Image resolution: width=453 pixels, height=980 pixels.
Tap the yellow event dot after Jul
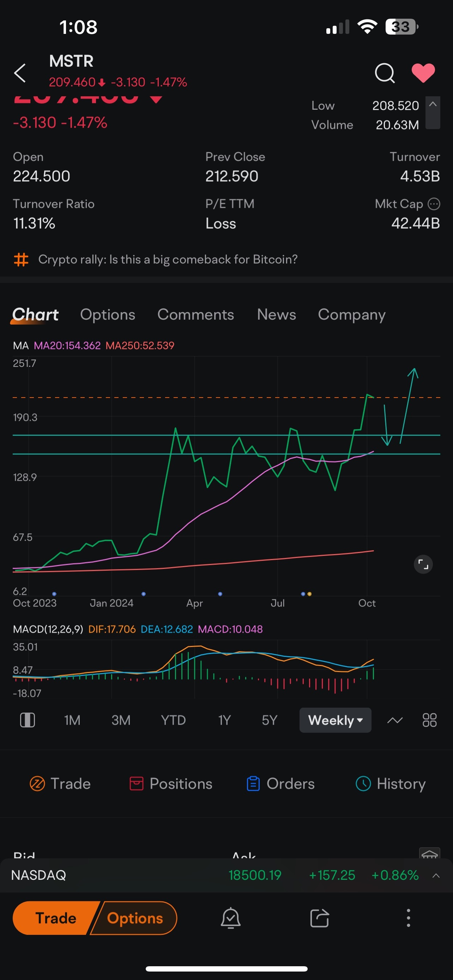(x=310, y=594)
